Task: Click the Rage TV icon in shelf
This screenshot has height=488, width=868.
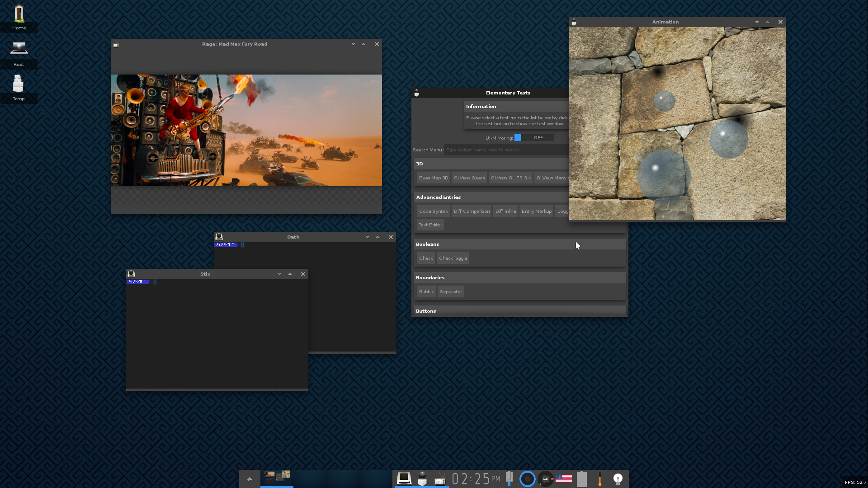Action: tap(440, 479)
